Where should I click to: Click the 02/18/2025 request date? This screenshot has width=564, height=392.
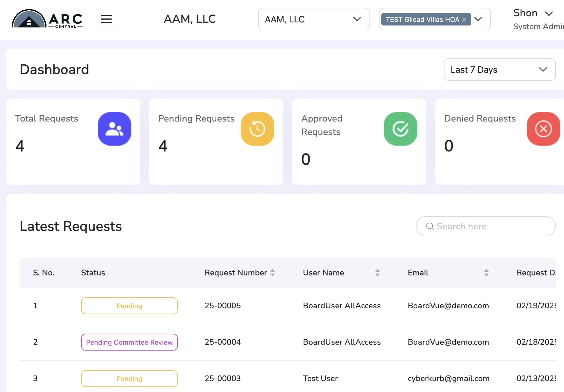click(536, 342)
